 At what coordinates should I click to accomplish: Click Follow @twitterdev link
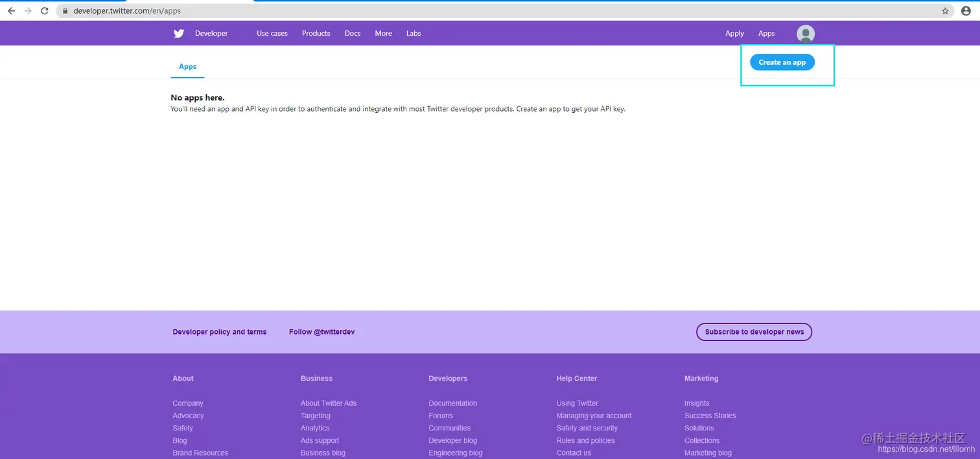pyautogui.click(x=322, y=332)
